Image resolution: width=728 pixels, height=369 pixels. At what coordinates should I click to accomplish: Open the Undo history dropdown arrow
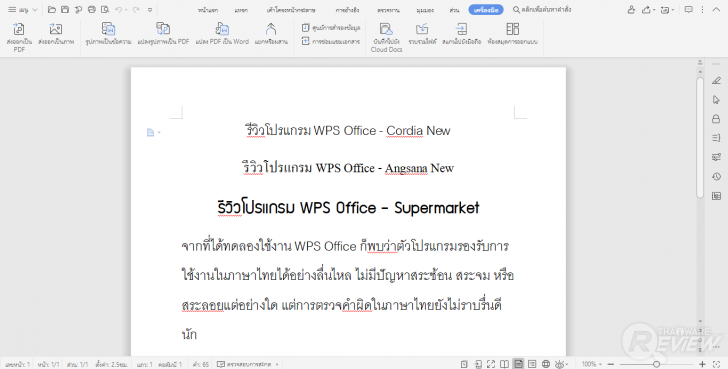pos(126,10)
